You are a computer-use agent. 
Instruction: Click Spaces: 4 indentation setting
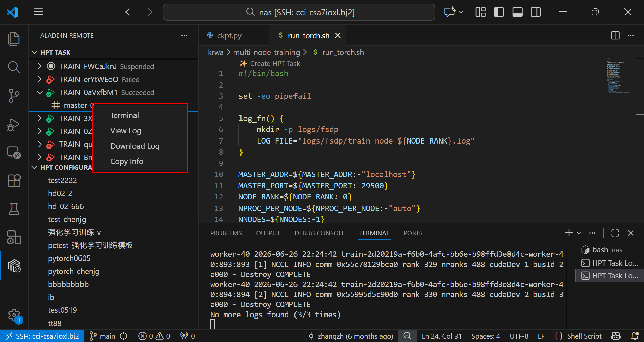(x=485, y=336)
